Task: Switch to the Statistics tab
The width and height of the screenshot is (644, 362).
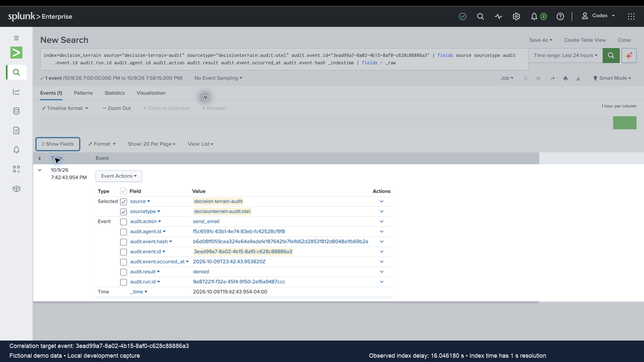Action: pos(114,93)
